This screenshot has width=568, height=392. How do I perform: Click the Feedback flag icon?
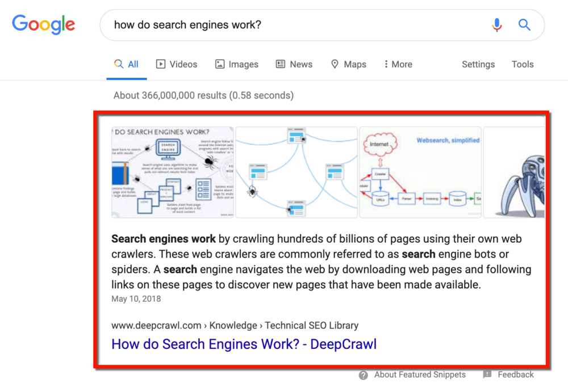487,374
